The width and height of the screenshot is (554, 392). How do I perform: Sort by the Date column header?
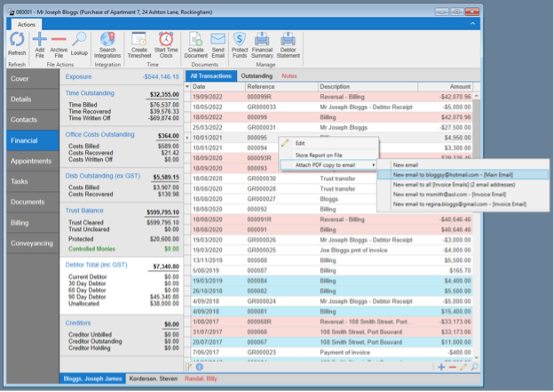point(218,87)
